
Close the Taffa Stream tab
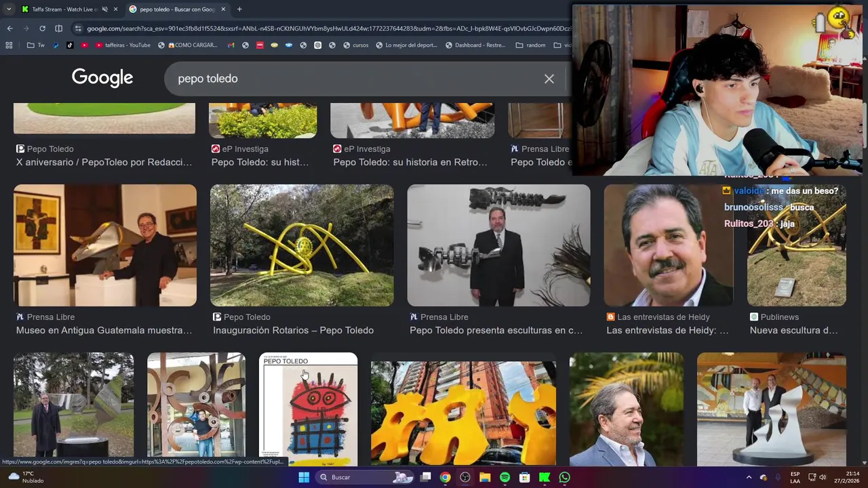(115, 9)
